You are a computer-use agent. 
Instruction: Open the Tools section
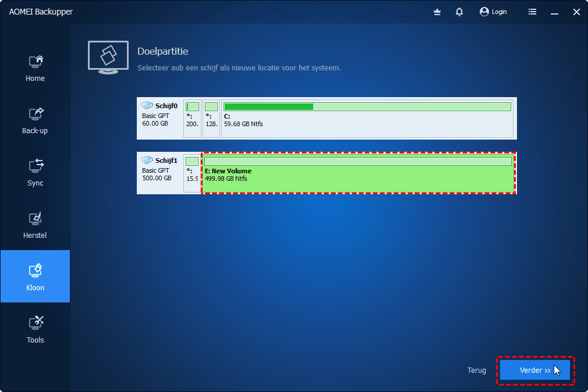36,330
